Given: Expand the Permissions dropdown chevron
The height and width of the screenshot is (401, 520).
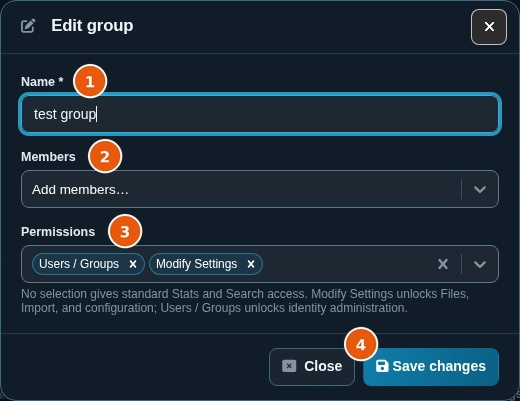Looking at the screenshot, I should coord(480,264).
